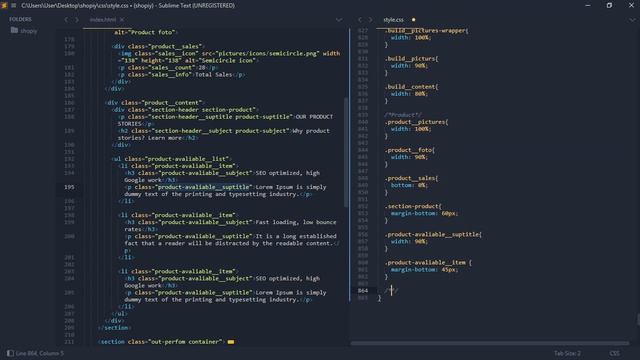640x360 pixels.
Task: Click the section class="out-perfom container" line
Action: pyautogui.click(x=161, y=342)
